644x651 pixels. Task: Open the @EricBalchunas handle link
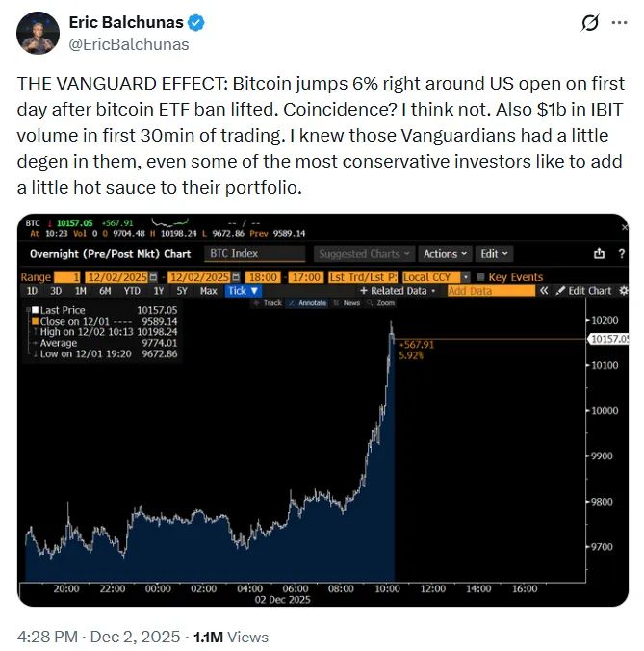point(129,44)
